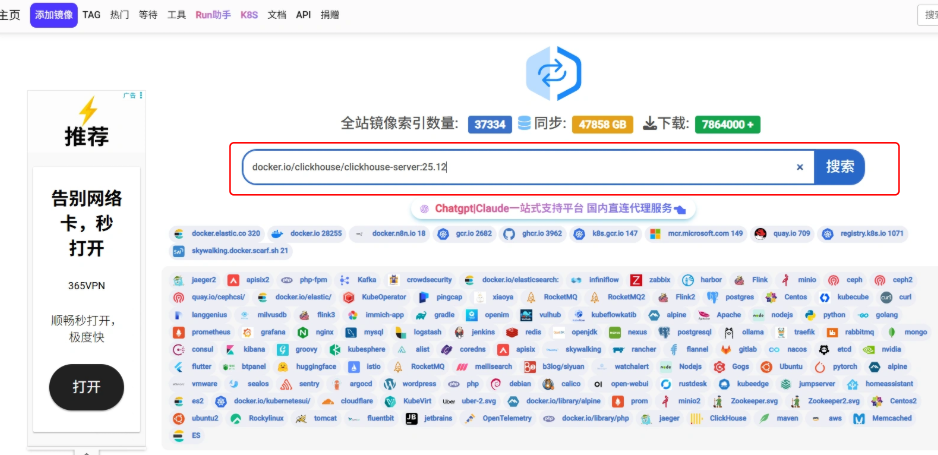Screen dimensions: 938x455
Task: Click the Memcached tag chip
Action: click(882, 419)
